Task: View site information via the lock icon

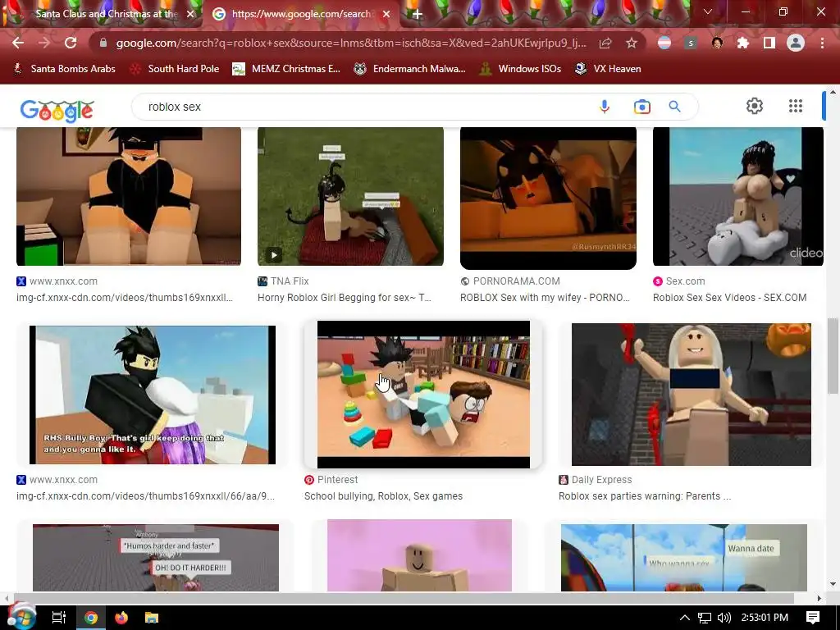Action: tap(103, 43)
